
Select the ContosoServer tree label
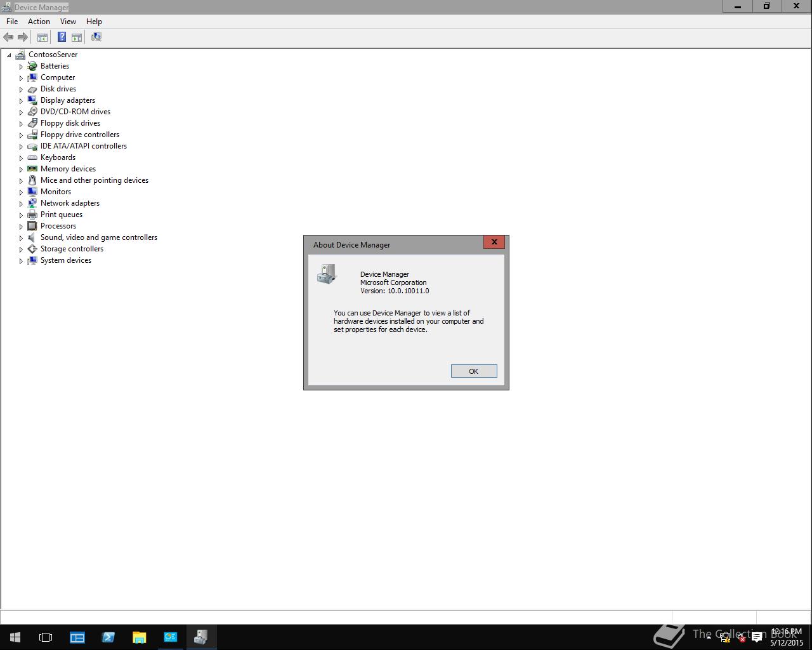click(53, 55)
